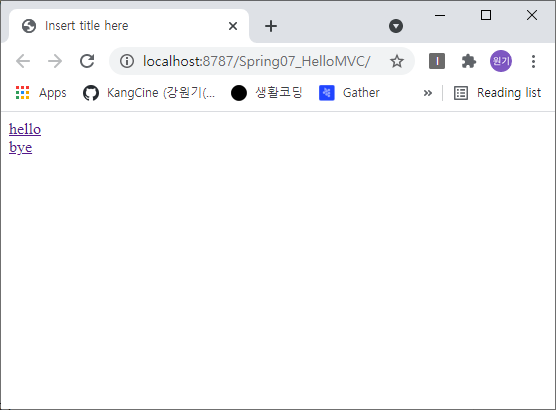This screenshot has height=410, width=556.
Task: Open the KangCine GitHub bookmark
Action: [x=149, y=93]
